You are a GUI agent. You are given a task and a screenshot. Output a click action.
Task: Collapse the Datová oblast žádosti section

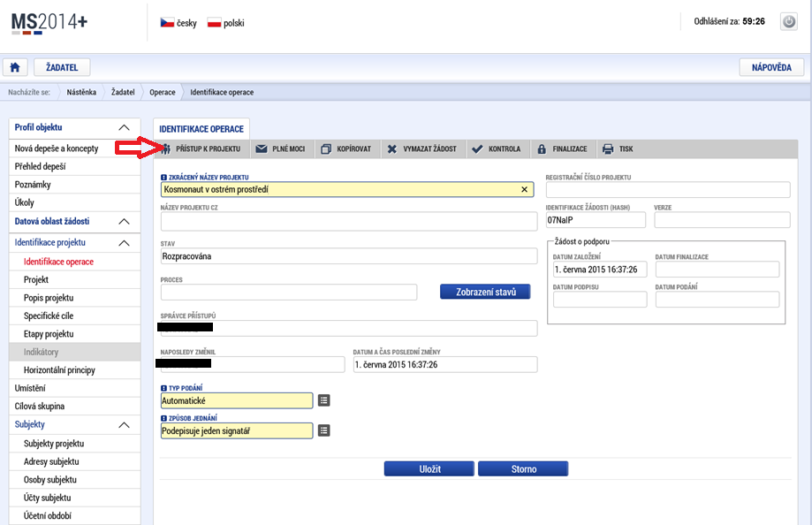point(124,221)
